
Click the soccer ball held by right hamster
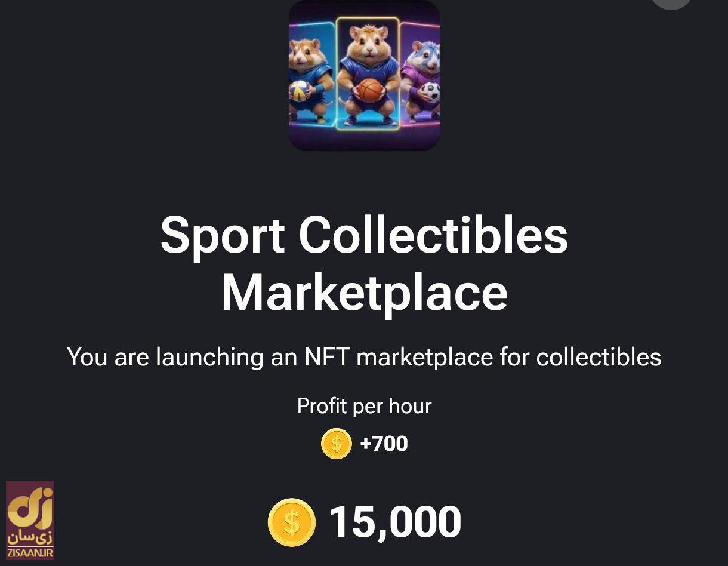pyautogui.click(x=430, y=93)
